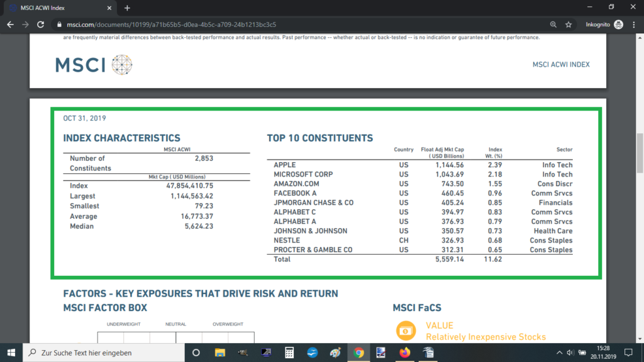Open the notification action center
This screenshot has height=362, width=644.
pos(628,353)
